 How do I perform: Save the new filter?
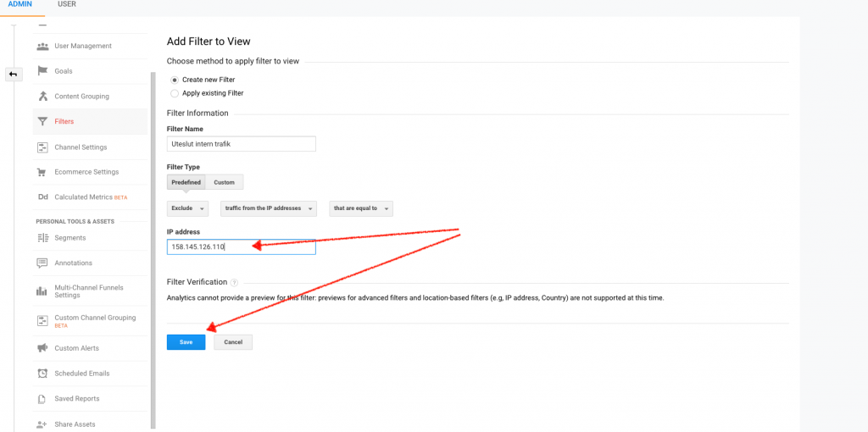pos(186,342)
